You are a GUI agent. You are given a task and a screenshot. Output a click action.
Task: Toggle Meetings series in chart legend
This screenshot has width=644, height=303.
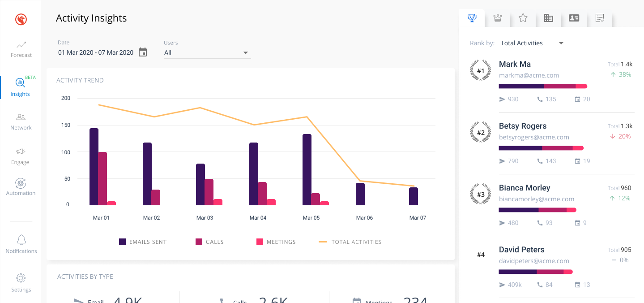pos(276,242)
